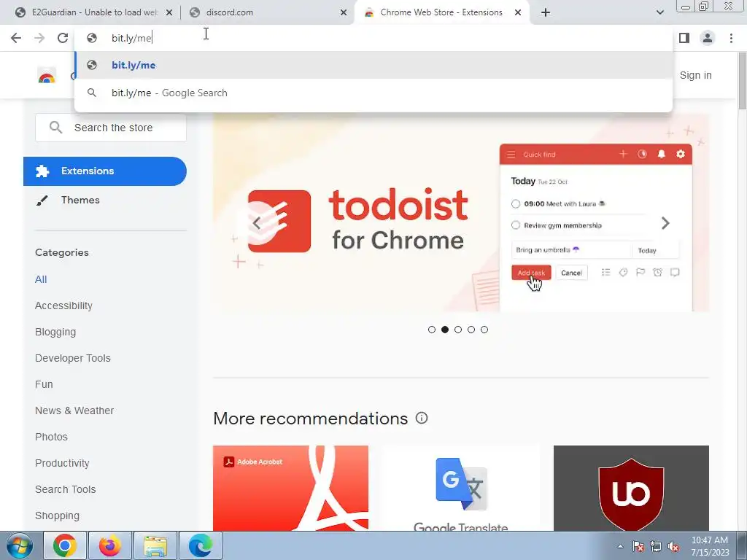Open the uBlock Origin extension card

point(631,488)
